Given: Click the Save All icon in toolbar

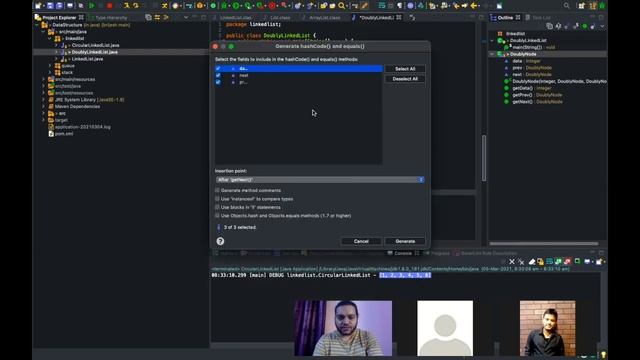Looking at the screenshot, I should pyautogui.click(x=59, y=6).
